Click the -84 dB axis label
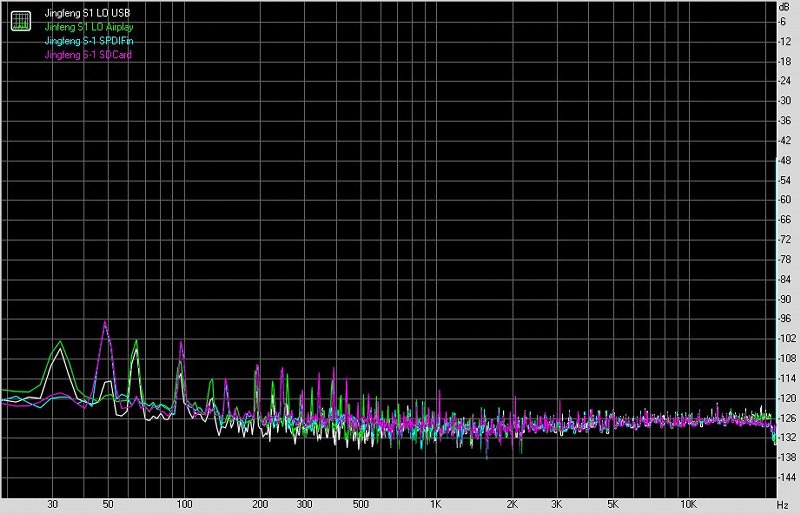 [x=784, y=279]
